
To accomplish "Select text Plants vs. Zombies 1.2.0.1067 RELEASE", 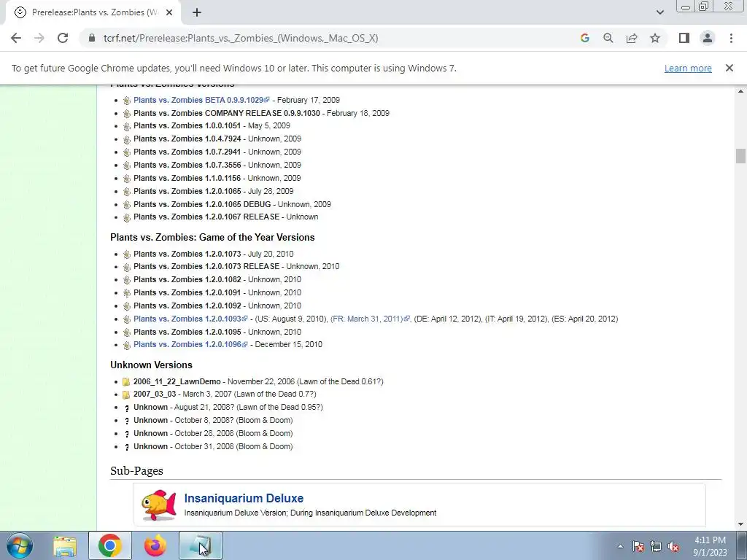I will point(206,217).
